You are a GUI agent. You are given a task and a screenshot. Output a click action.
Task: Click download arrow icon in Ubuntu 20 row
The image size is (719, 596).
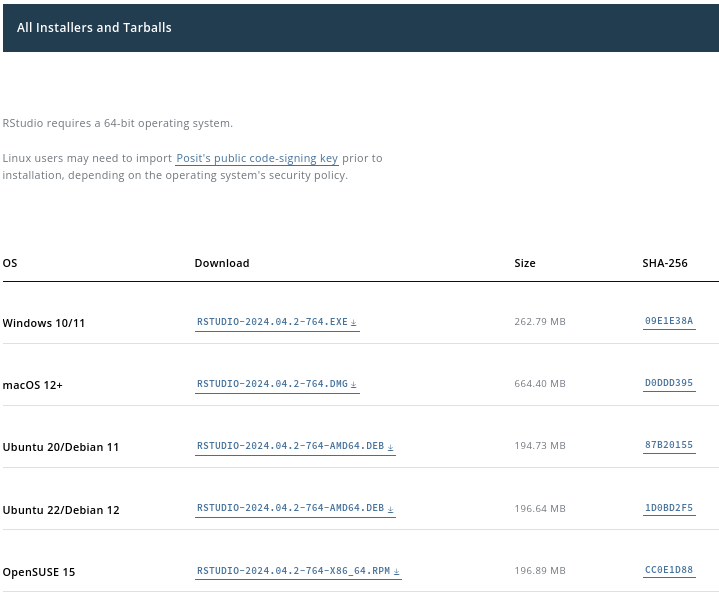coord(390,447)
